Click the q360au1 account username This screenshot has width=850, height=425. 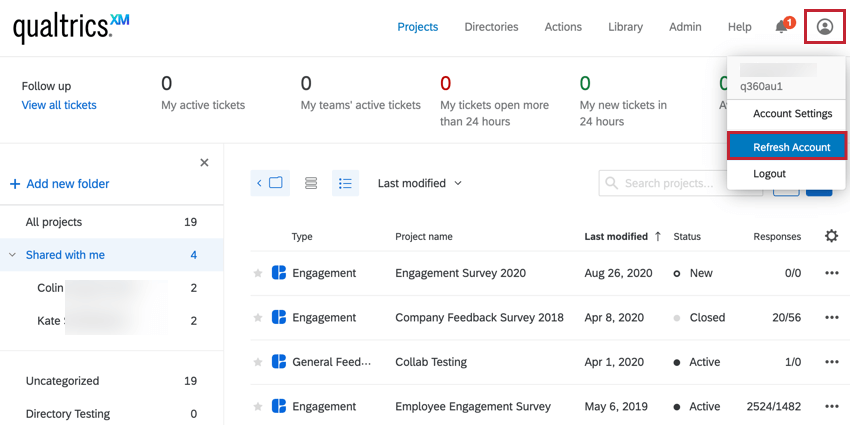click(x=761, y=86)
